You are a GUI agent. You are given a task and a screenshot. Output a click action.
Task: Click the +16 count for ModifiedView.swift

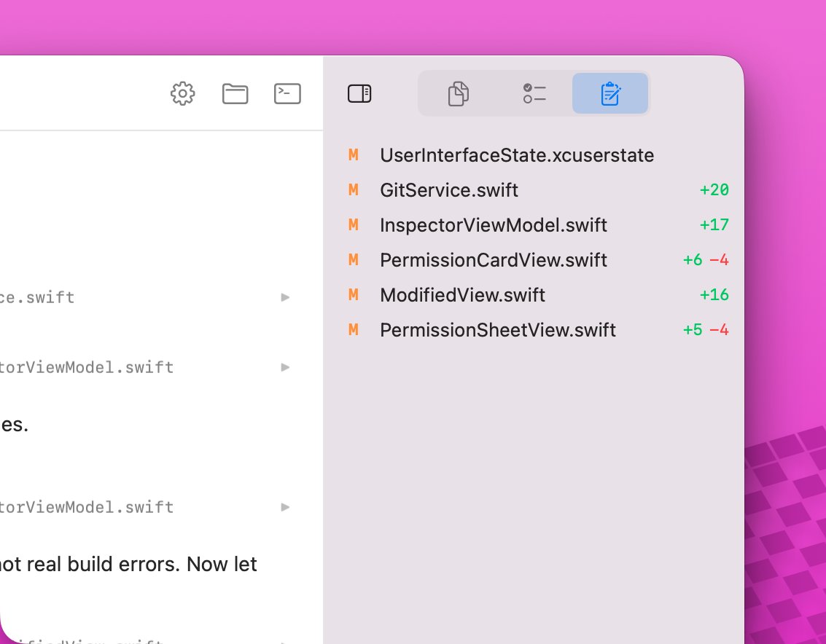(x=714, y=295)
